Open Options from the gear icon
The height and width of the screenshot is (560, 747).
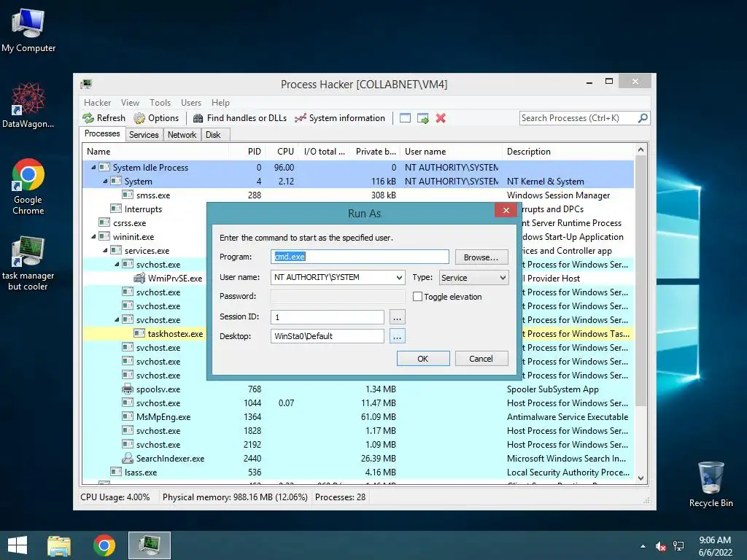tap(139, 118)
